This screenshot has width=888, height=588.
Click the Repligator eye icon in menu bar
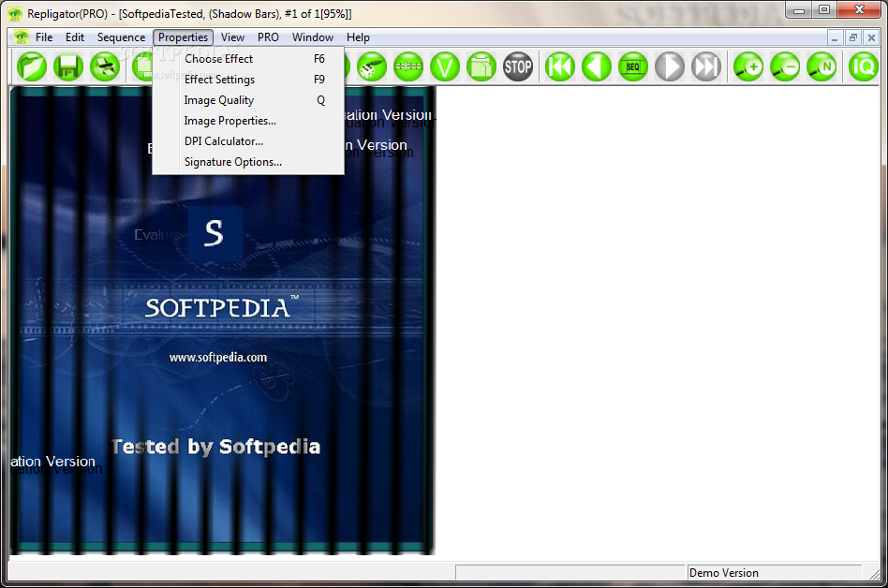(22, 37)
